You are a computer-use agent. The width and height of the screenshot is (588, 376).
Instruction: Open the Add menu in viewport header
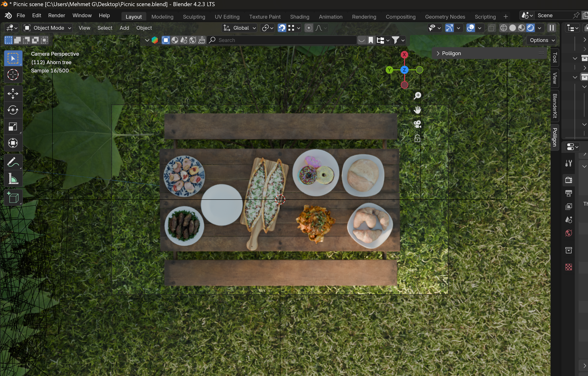tap(124, 28)
